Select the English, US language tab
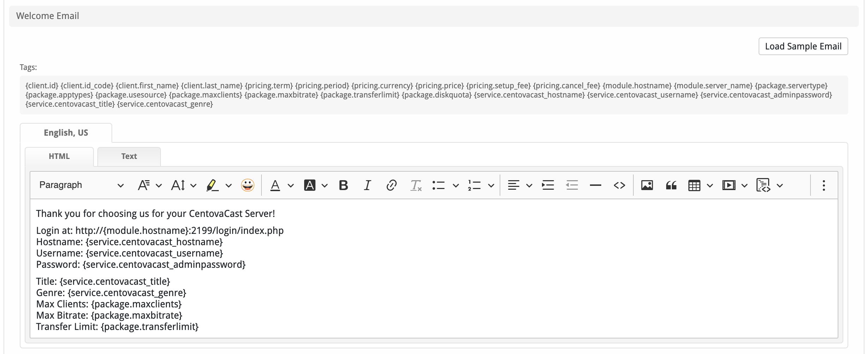868x354 pixels. point(66,133)
